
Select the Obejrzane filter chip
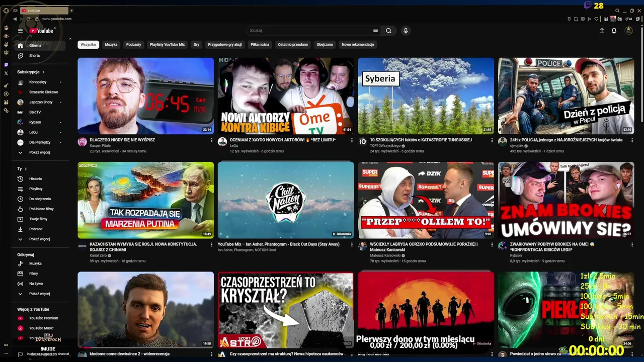click(325, 45)
